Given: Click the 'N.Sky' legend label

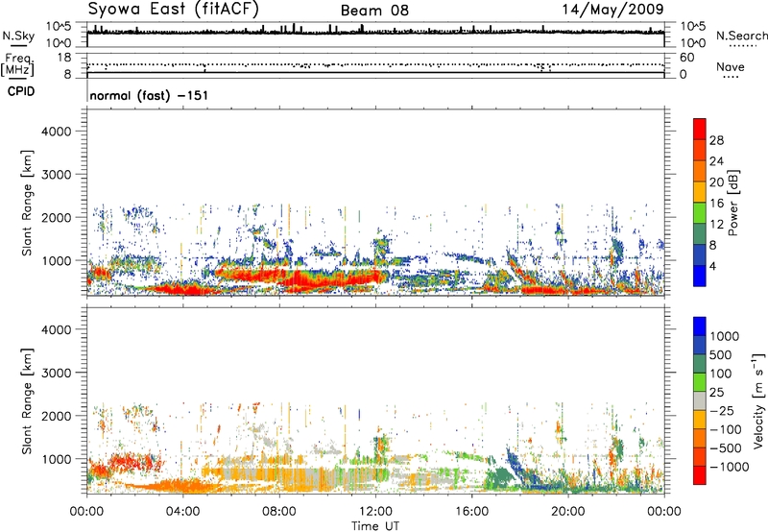Looking at the screenshot, I should click(x=18, y=36).
